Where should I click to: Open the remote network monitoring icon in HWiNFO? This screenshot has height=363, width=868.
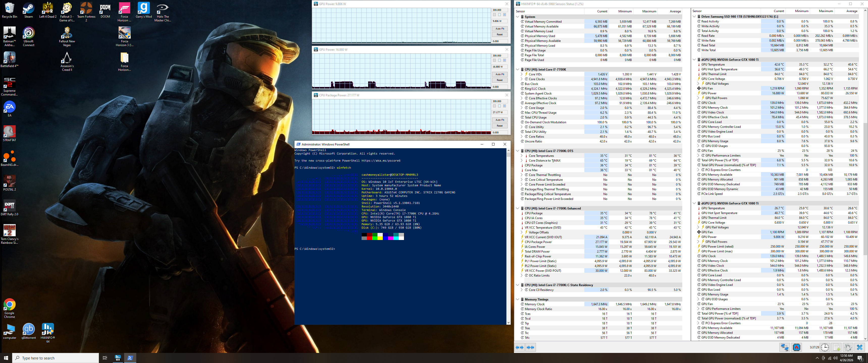pos(785,347)
